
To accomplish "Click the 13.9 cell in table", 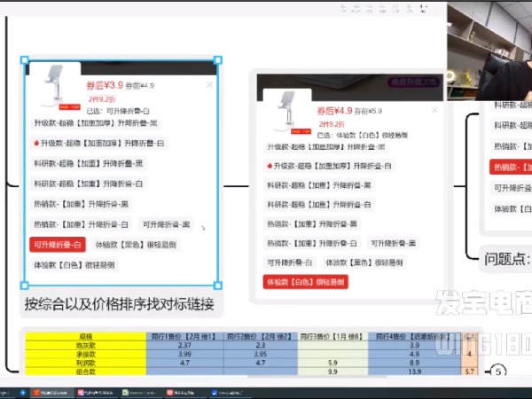I will (x=414, y=372).
